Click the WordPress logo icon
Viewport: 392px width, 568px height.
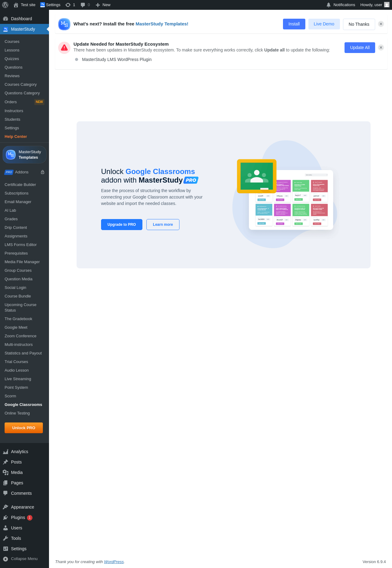click(x=5, y=5)
